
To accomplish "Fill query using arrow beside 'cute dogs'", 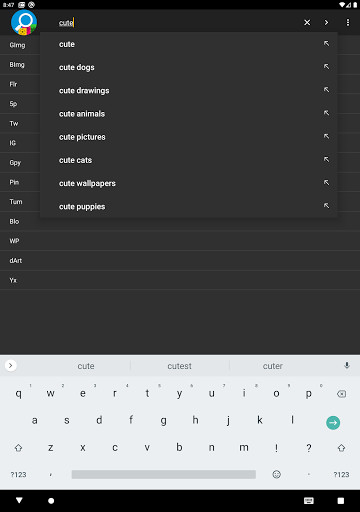I will [x=326, y=67].
